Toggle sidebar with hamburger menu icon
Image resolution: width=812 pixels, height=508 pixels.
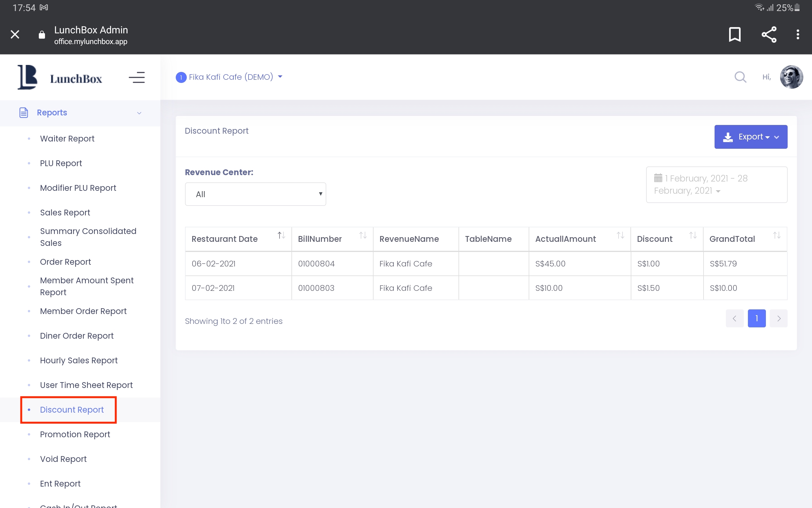coord(137,77)
